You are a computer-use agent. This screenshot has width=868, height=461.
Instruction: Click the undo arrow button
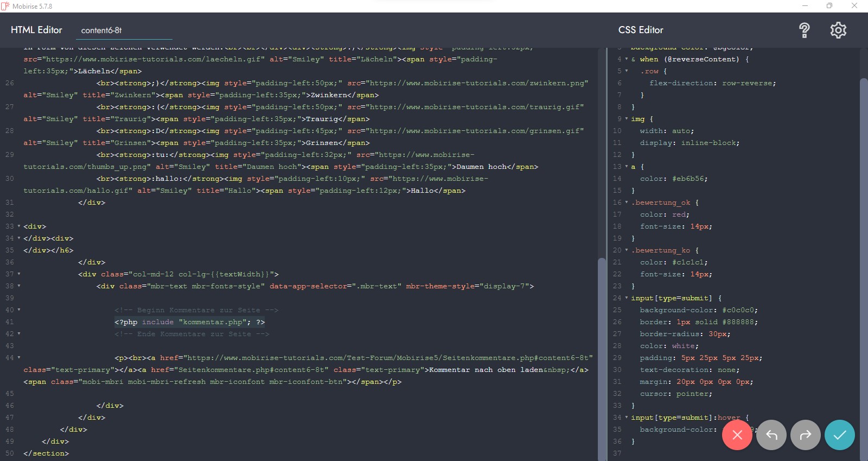pos(771,435)
